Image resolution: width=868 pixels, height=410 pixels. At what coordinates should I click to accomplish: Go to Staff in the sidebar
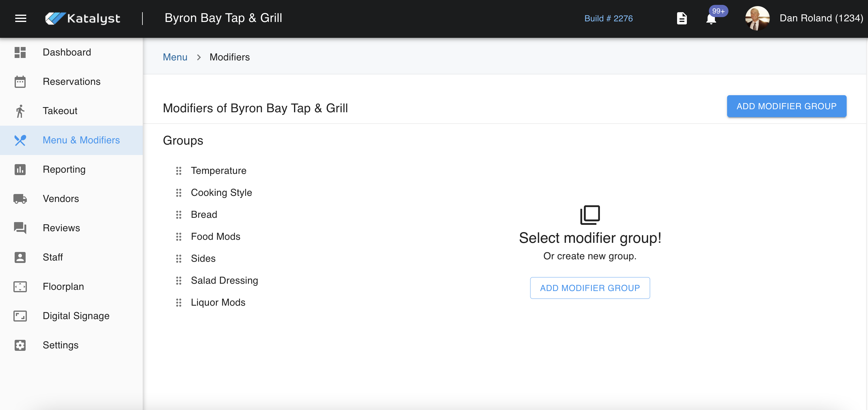tap(52, 257)
